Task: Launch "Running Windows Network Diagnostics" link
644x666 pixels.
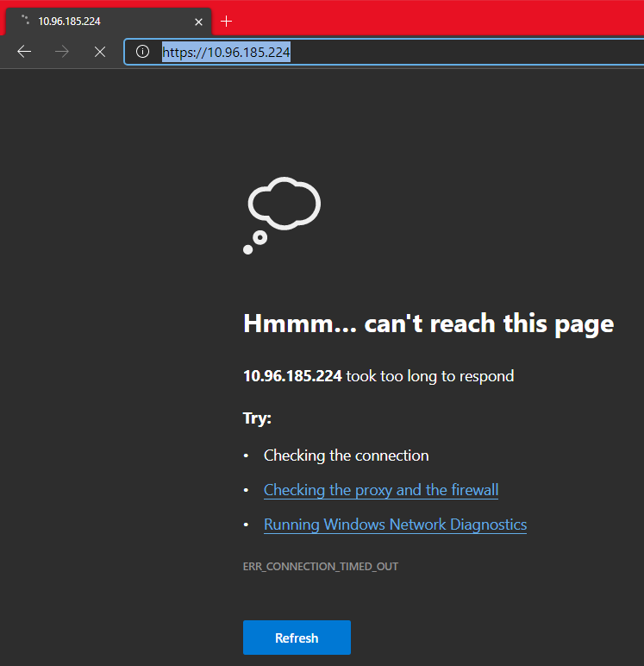Action: click(x=395, y=525)
